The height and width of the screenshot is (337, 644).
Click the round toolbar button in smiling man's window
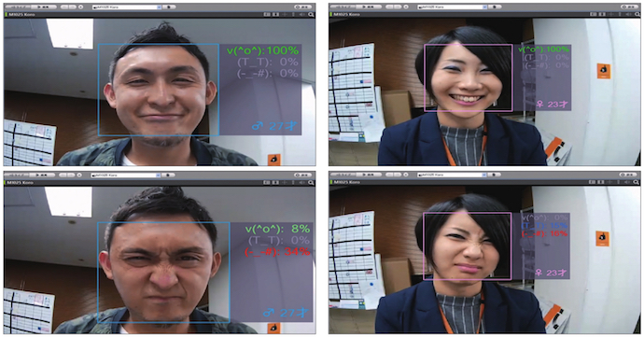pyautogui.click(x=81, y=7)
